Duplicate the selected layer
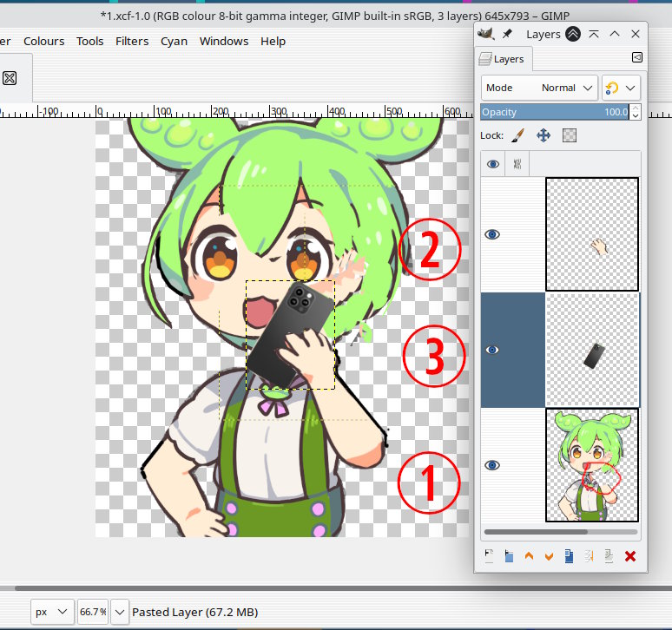The width and height of the screenshot is (672, 630). [569, 556]
